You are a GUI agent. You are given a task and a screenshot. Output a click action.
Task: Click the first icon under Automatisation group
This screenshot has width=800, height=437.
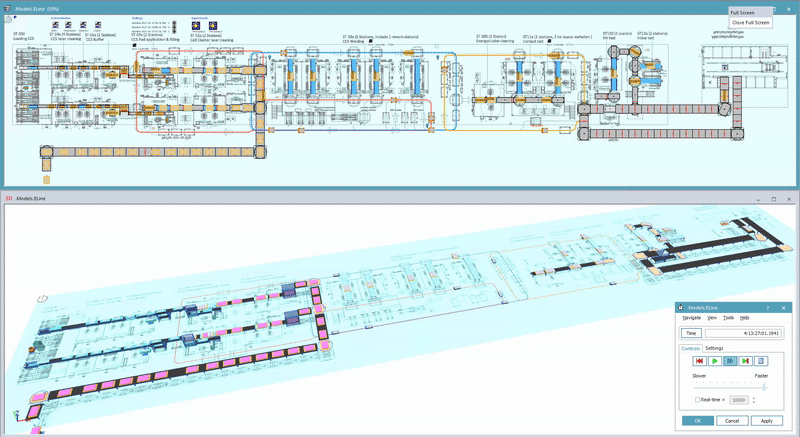click(x=56, y=25)
